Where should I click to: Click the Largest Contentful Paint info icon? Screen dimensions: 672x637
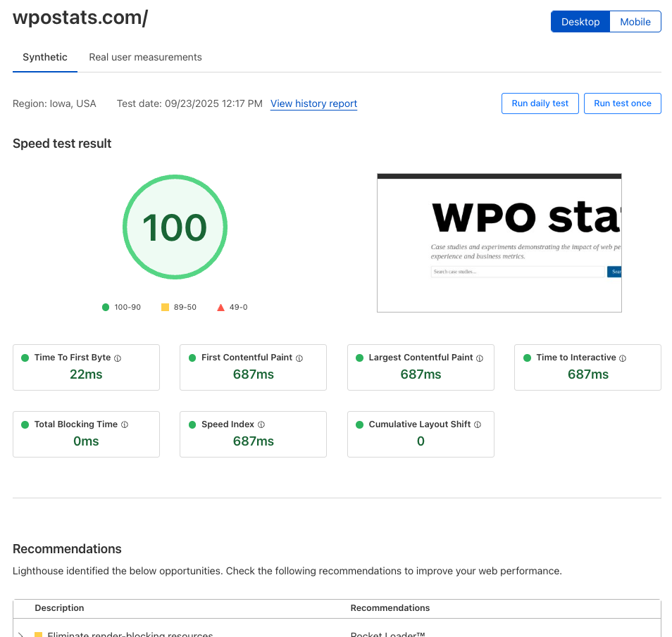click(480, 358)
